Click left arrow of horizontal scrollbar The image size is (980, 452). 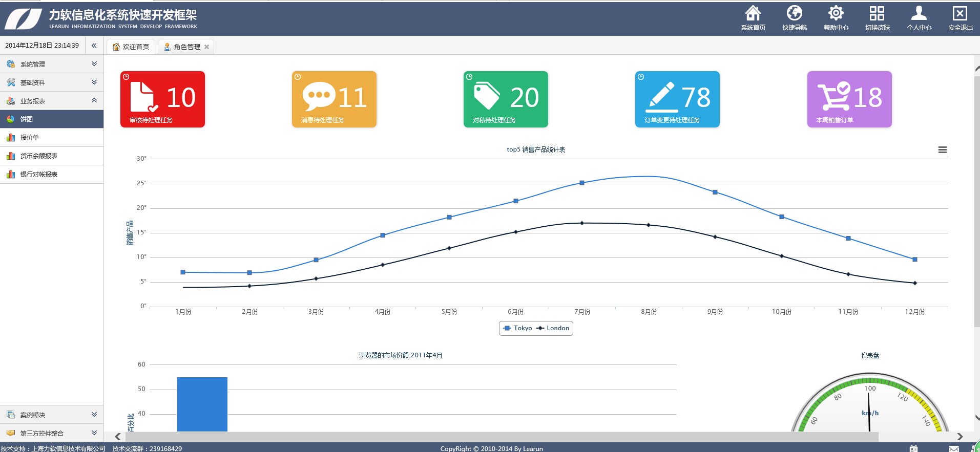(118, 437)
